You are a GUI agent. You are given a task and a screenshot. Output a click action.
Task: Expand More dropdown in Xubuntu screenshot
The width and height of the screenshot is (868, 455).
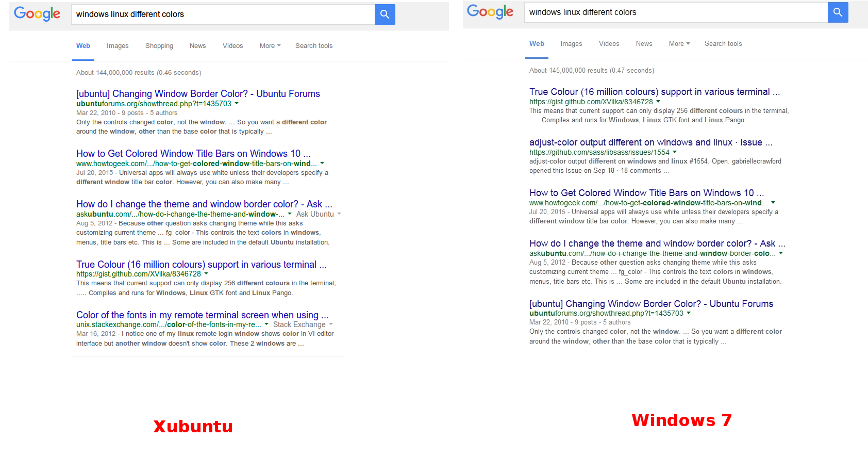[270, 46]
